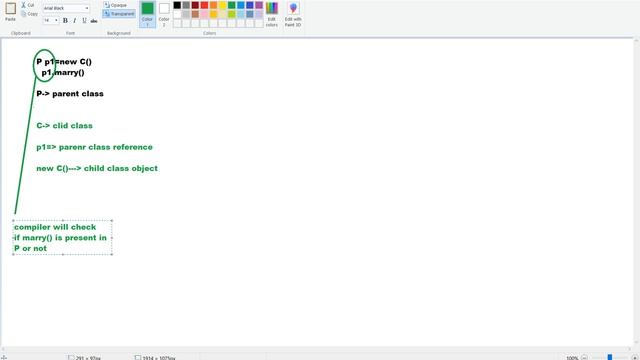Pick the gray swatch in the top row
640x360 pixels.
[186, 5]
